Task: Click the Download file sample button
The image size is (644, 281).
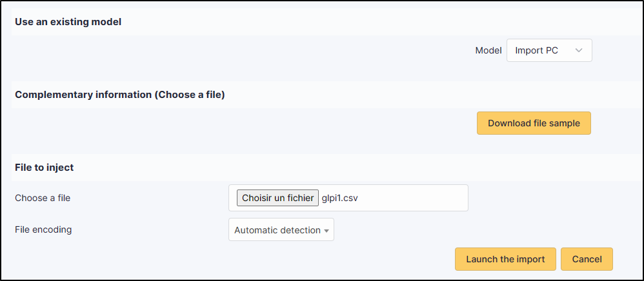Action: [x=534, y=123]
